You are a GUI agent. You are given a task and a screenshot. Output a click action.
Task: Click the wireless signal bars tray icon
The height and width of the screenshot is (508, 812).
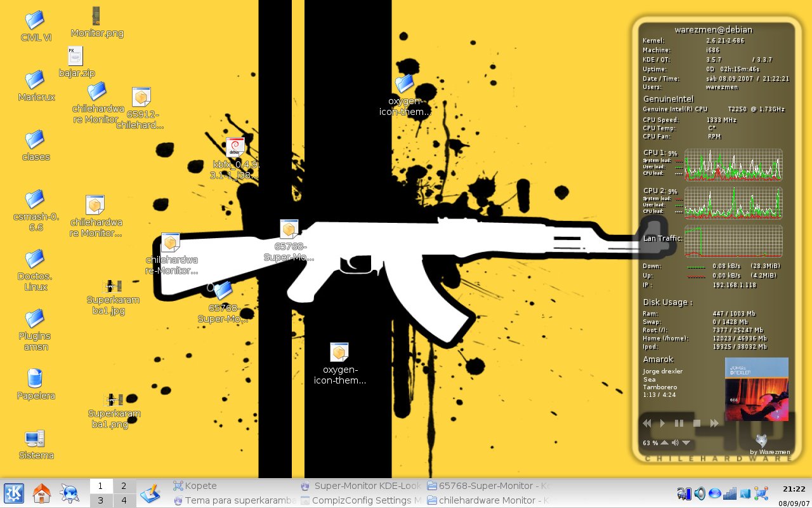point(730,493)
